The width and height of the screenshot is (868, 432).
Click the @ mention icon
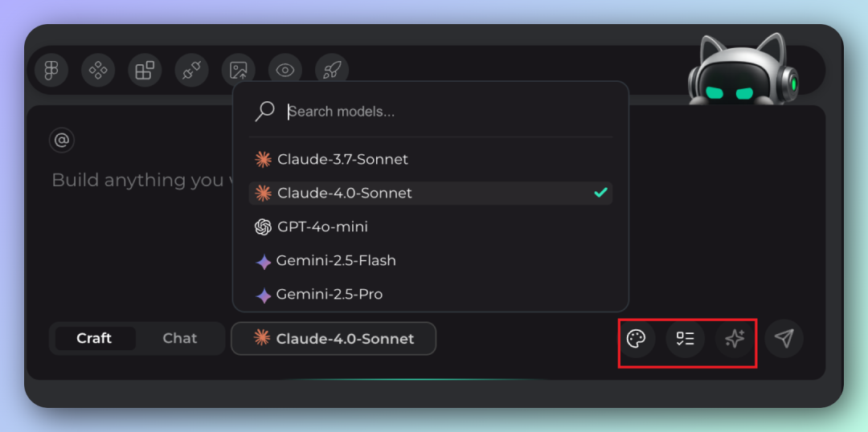tap(62, 141)
